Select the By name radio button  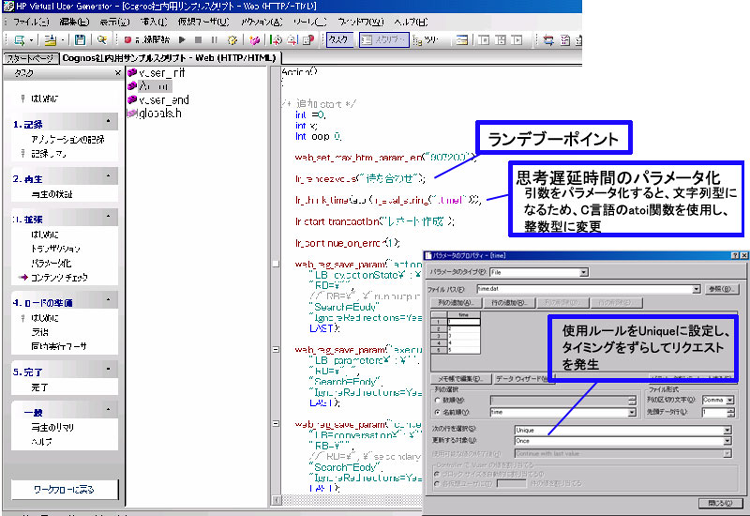[437, 412]
